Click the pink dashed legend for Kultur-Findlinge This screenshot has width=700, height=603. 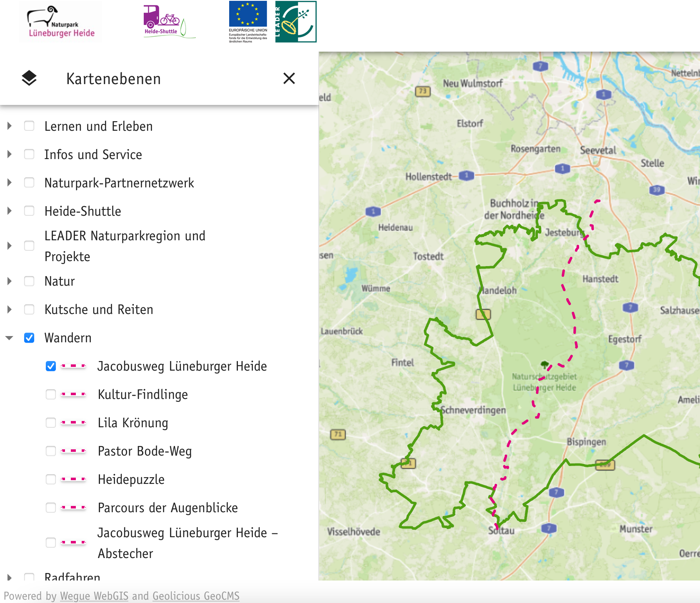pos(73,394)
